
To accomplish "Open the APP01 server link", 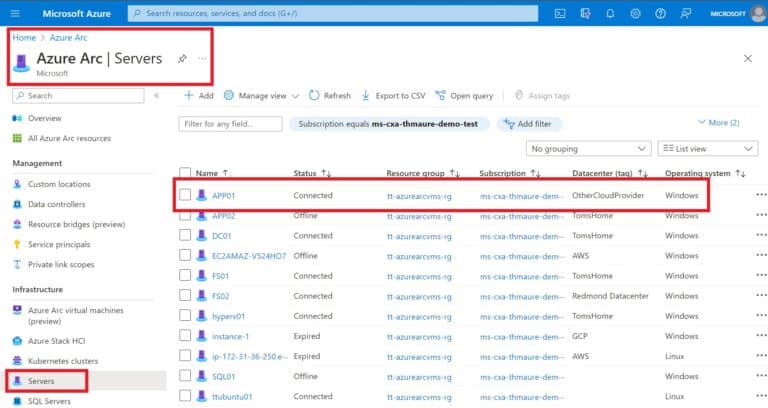I will 223,195.
